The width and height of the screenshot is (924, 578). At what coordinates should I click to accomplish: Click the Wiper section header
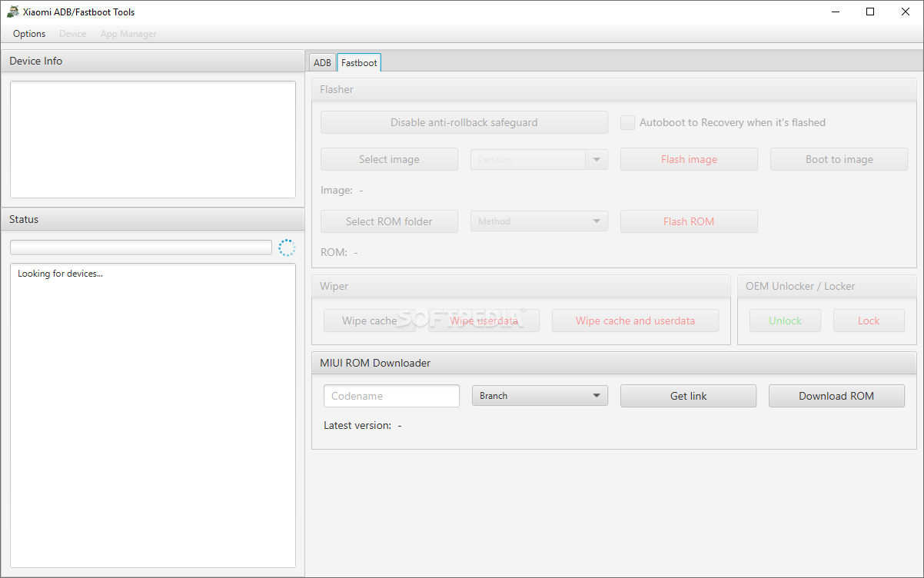(x=521, y=286)
